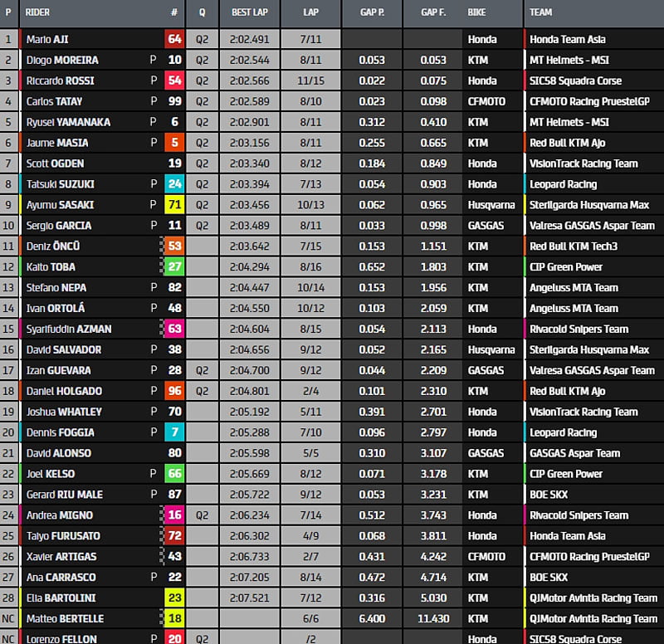The height and width of the screenshot is (644, 664).
Task: Click the TEAM column header
Action: point(542,13)
